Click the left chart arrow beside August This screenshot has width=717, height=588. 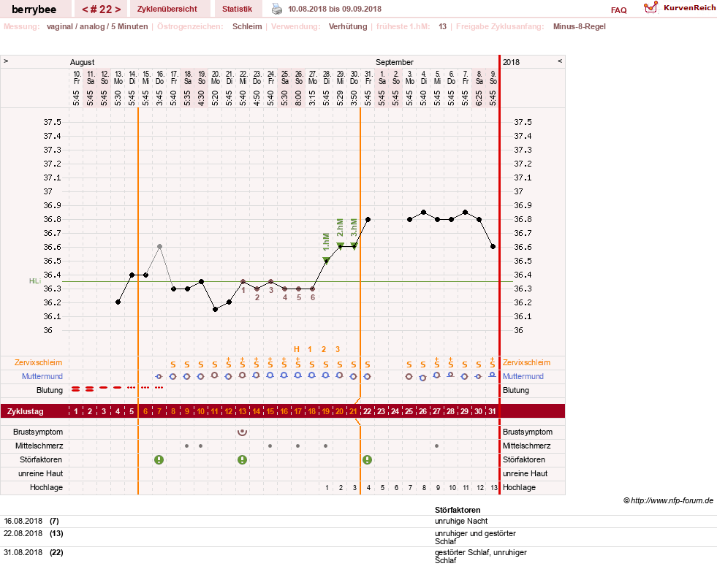(x=6, y=61)
